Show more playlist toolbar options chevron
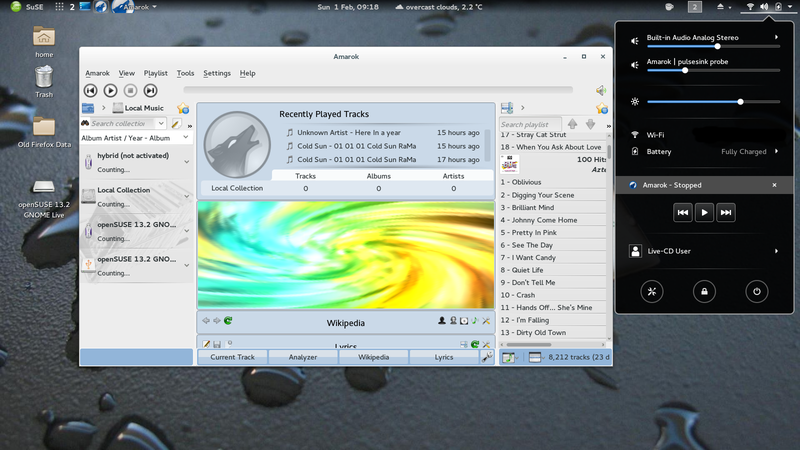The width and height of the screenshot is (800, 450). tap(609, 126)
